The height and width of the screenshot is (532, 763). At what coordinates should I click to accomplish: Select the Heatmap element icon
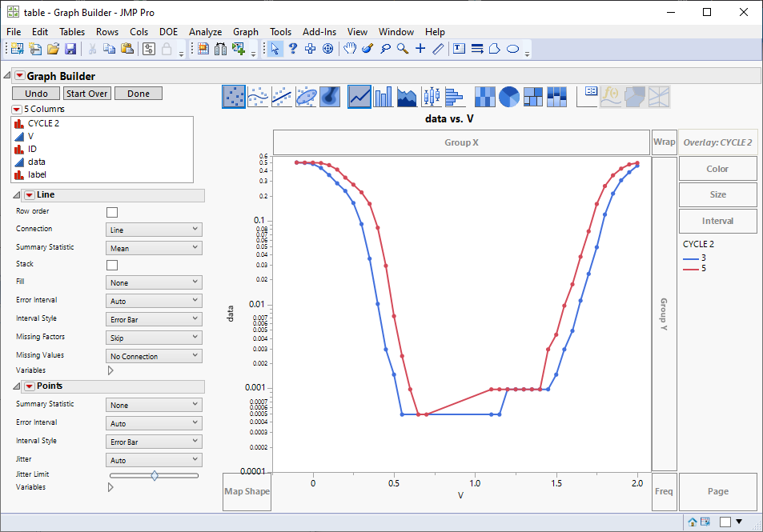tap(484, 96)
